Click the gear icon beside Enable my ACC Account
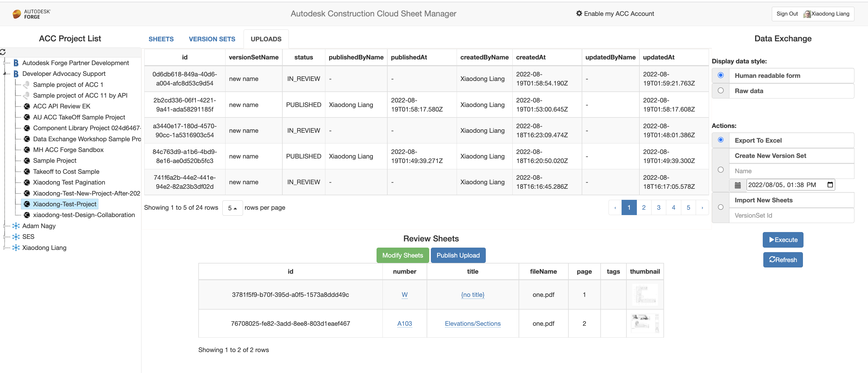This screenshot has height=373, width=868. [x=579, y=14]
